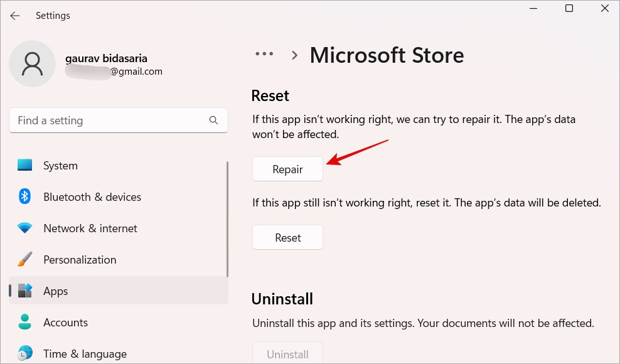Click the Time & language globe icon
This screenshot has height=364, width=620.
[x=25, y=353]
